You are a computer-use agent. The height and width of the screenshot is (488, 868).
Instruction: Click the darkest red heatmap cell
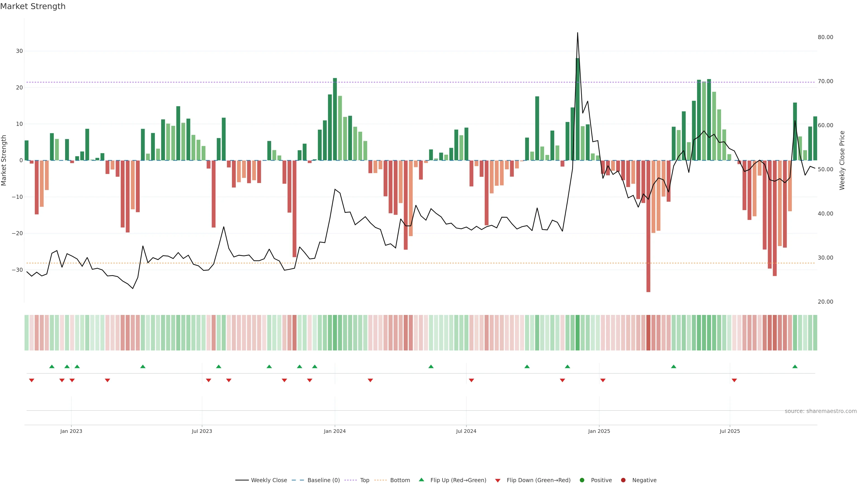[x=648, y=332]
